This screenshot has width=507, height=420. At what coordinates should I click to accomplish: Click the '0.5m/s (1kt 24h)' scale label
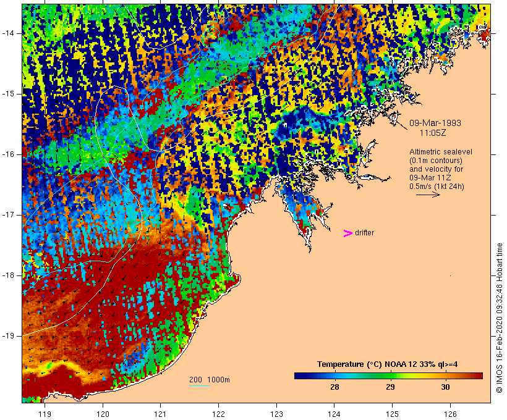pos(437,187)
